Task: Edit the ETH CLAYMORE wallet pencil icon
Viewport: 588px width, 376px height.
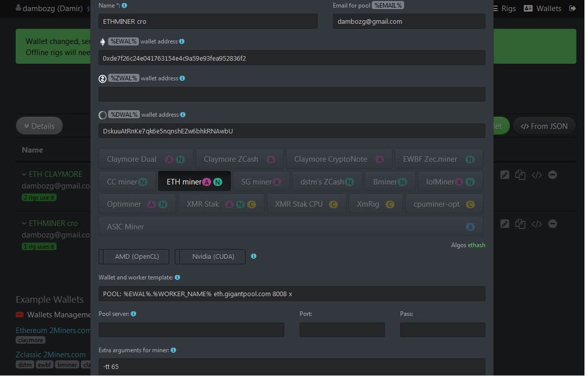Action: tap(505, 175)
